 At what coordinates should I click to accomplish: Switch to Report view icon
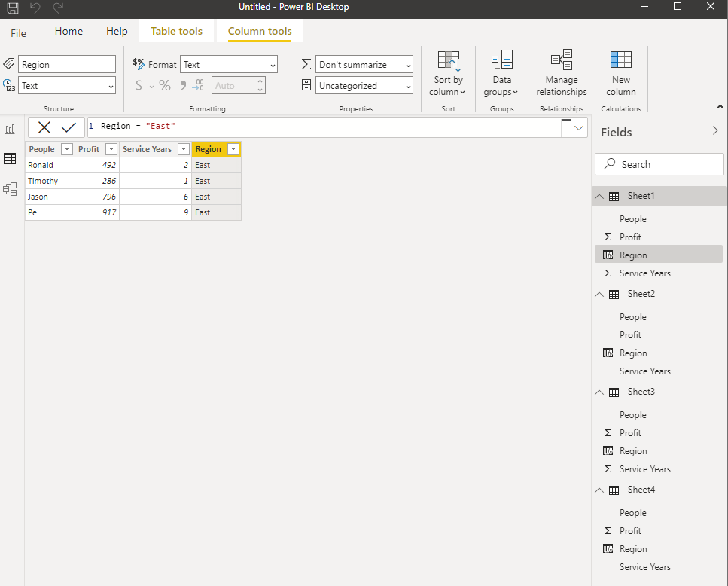[10, 129]
